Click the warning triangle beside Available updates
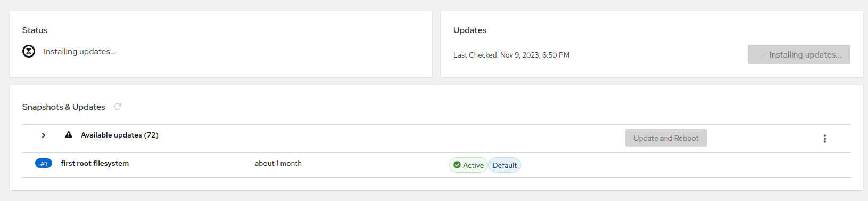The height and width of the screenshot is (201, 868). click(69, 135)
